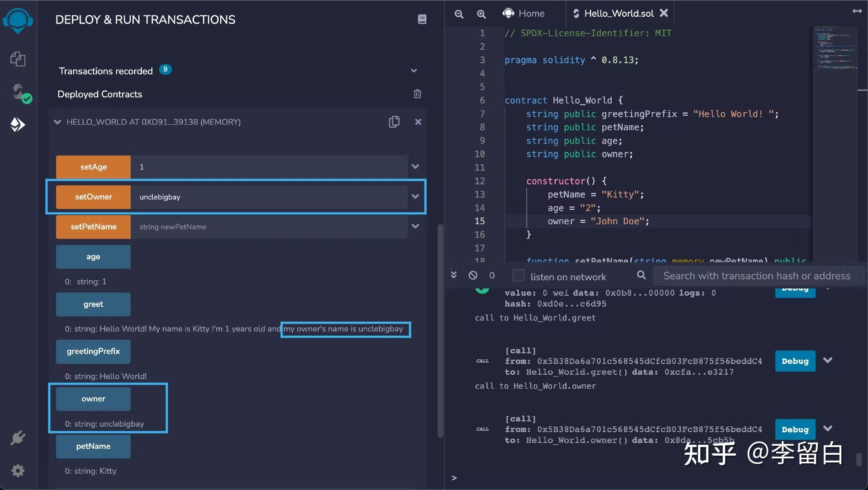Expand the setPetName parameters dropdown
The image size is (868, 490).
pyautogui.click(x=415, y=226)
